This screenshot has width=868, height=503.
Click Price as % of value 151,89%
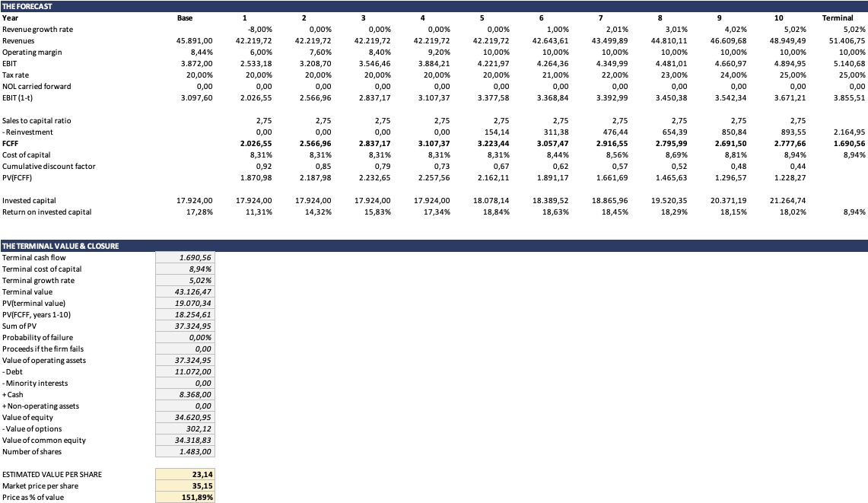click(185, 498)
